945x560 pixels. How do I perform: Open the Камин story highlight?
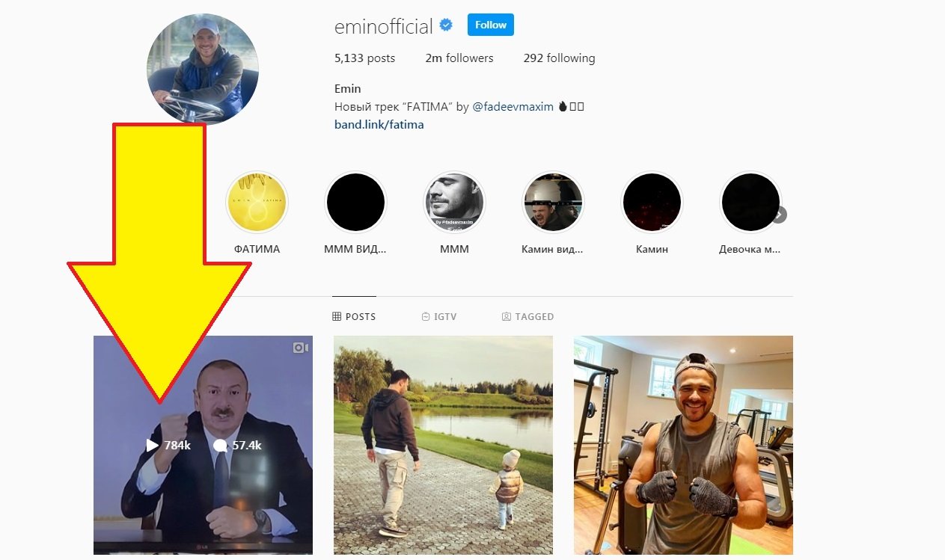(652, 203)
